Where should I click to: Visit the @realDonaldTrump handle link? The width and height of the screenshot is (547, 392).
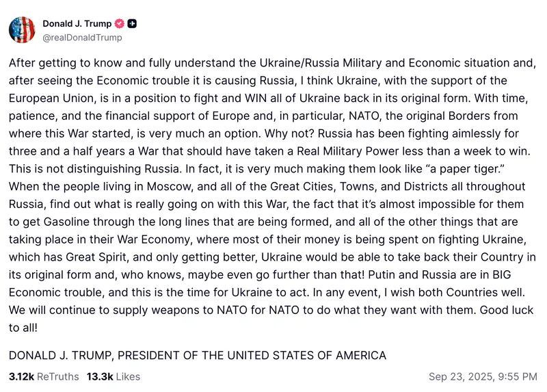coord(82,38)
